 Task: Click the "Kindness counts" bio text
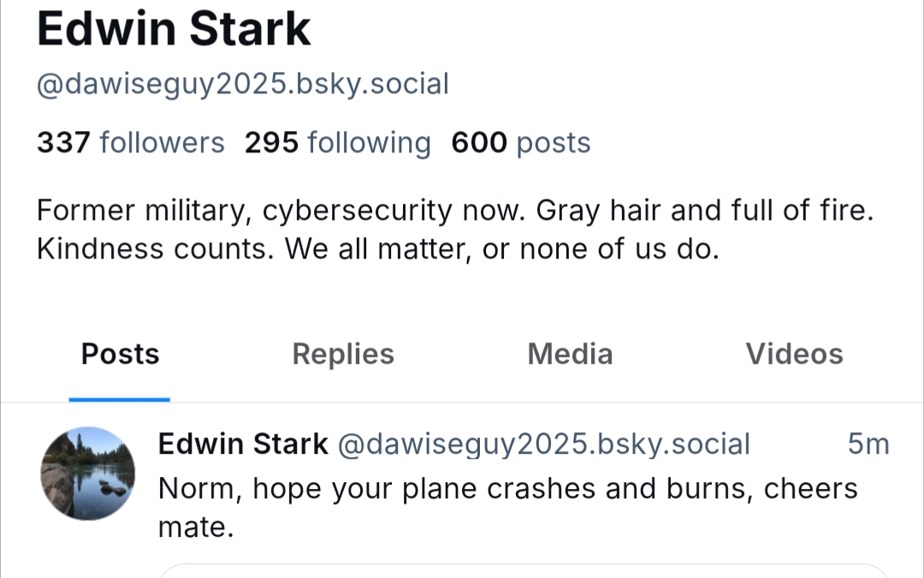(x=156, y=248)
